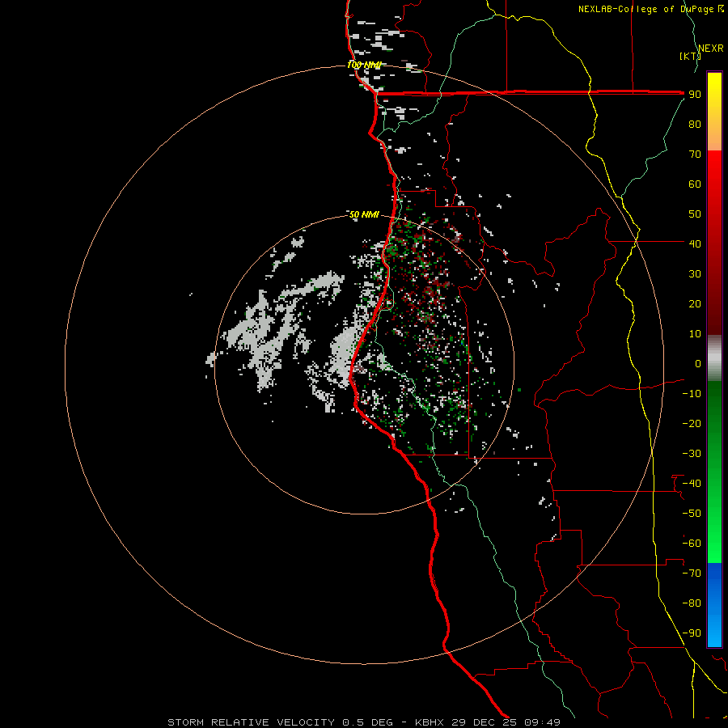
Task: Click the -90 value on the velocity scale
Action: pyautogui.click(x=692, y=633)
